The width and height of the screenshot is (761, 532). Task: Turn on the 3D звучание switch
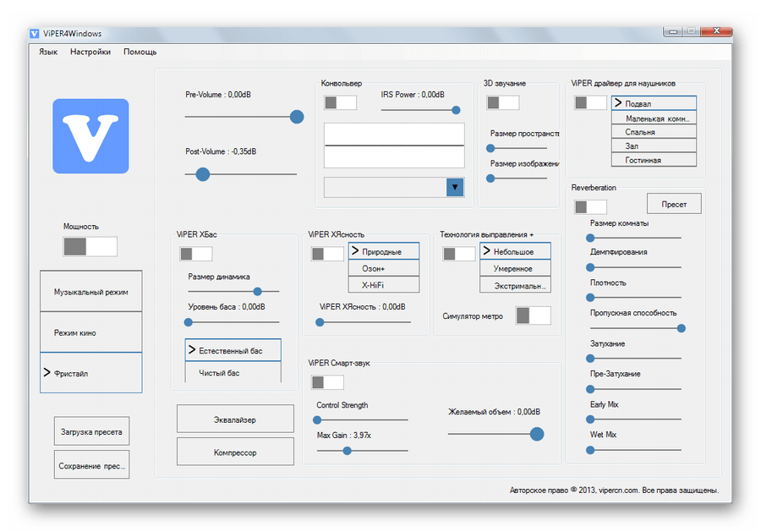tap(503, 102)
